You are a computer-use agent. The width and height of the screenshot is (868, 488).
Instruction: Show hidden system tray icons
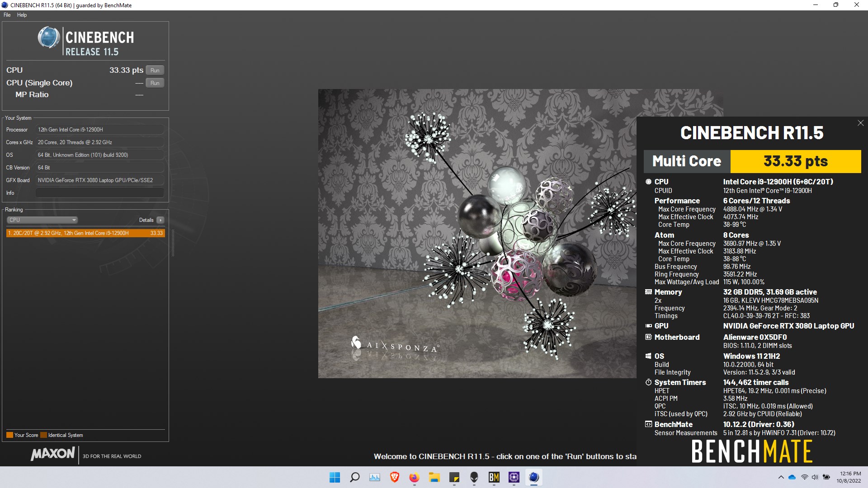(x=781, y=477)
